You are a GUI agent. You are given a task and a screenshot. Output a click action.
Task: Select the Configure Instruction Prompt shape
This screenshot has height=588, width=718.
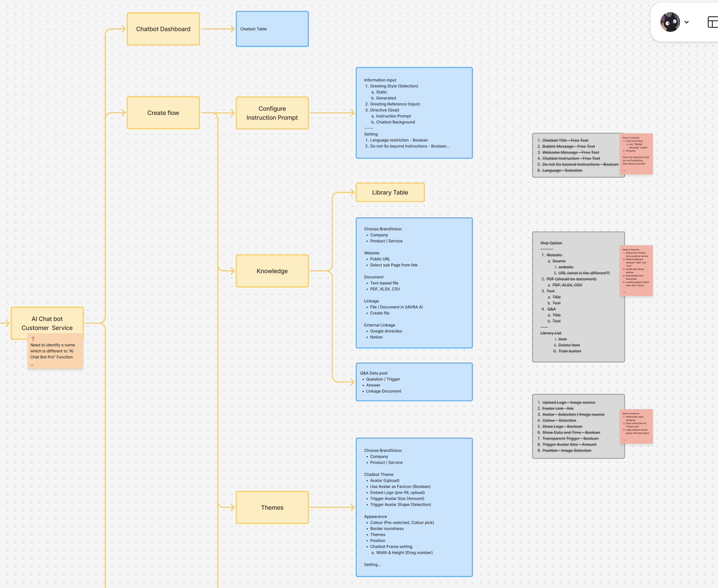click(272, 113)
